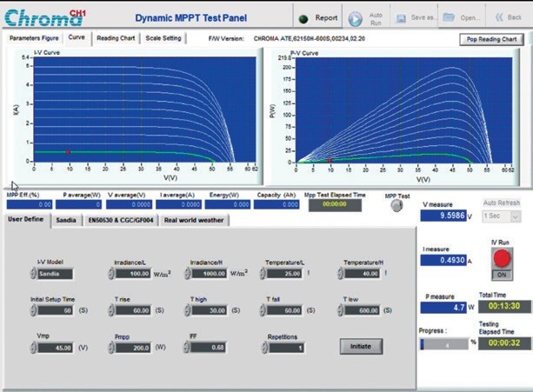Select the User Define tab
The height and width of the screenshot is (392, 533).
point(26,219)
